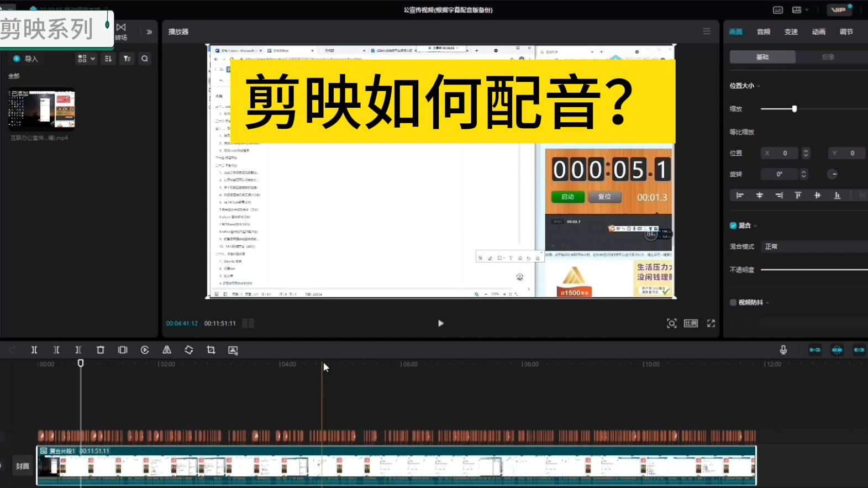The image size is (868, 488).
Task: Enter fullscreen preview mode
Action: pyautogui.click(x=711, y=323)
